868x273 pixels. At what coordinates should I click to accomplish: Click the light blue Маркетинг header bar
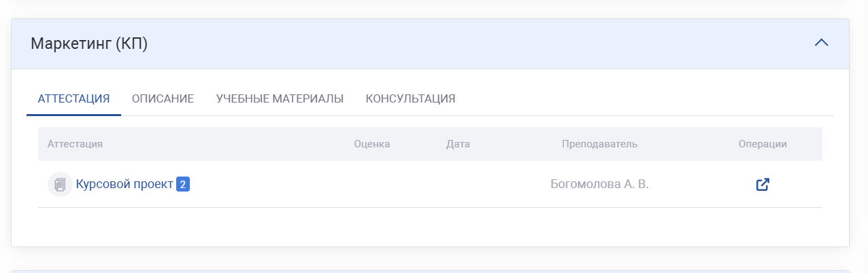[476, 43]
